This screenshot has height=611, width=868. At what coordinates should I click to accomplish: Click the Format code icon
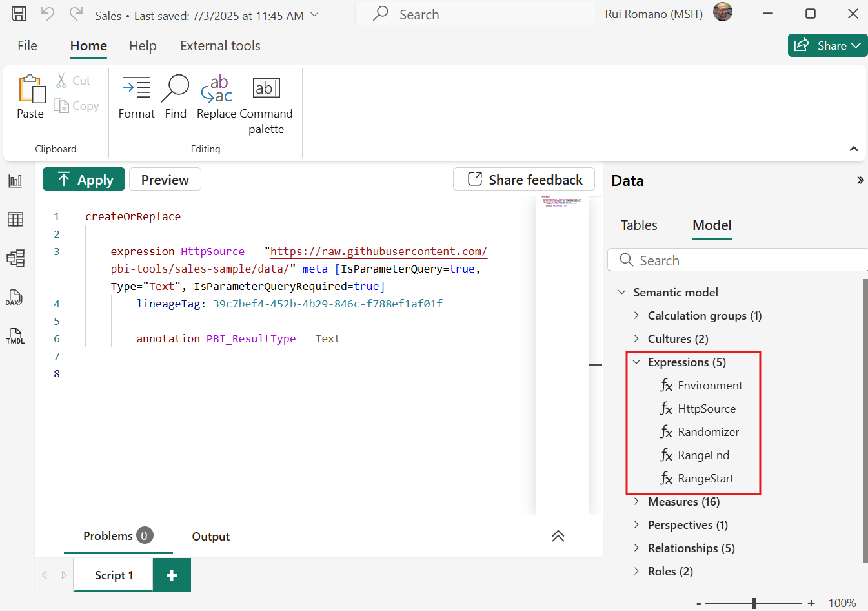136,97
